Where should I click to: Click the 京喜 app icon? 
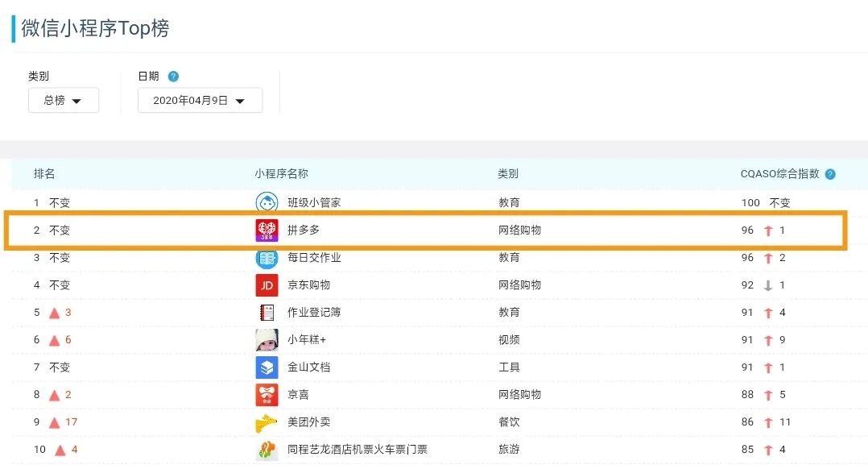pos(267,395)
